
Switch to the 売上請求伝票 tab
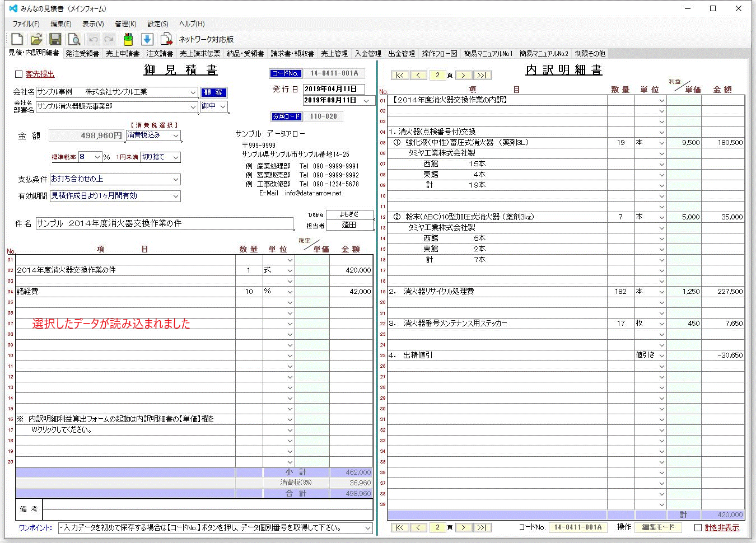coord(200,54)
